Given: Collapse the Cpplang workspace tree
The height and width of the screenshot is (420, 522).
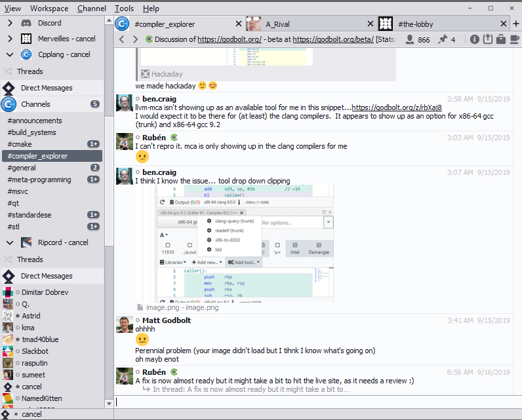Looking at the screenshot, I should (10, 54).
